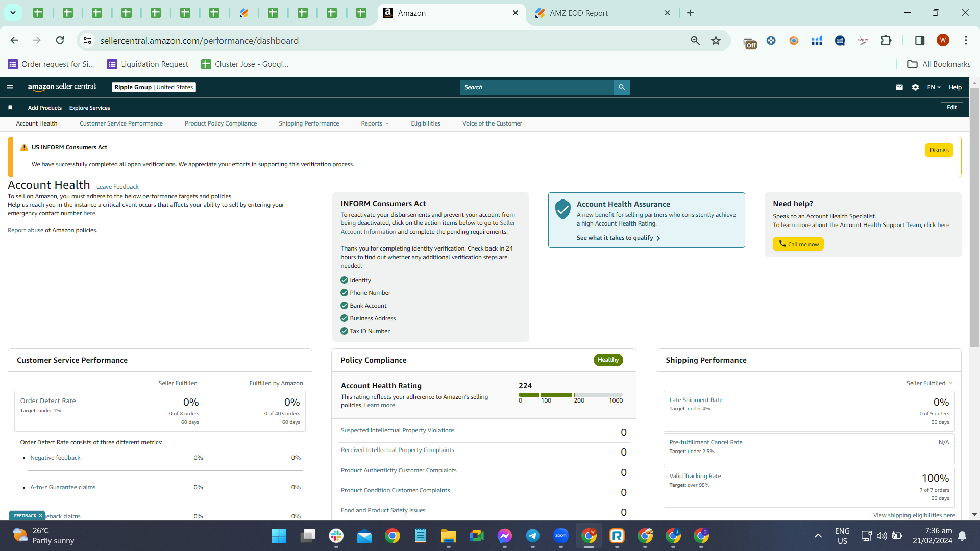Viewport: 980px width, 551px height.
Task: Open the Seller Central hamburger menu
Action: pyautogui.click(x=10, y=87)
